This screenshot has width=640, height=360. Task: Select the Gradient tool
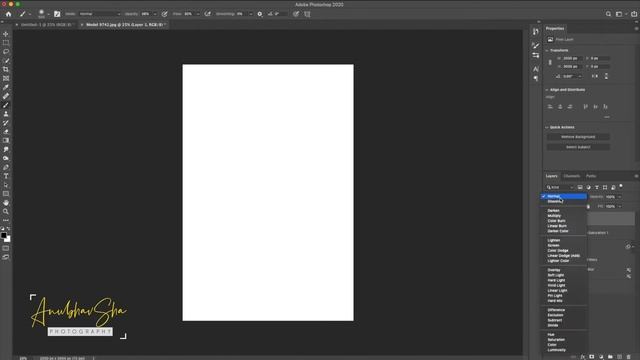tap(6, 140)
